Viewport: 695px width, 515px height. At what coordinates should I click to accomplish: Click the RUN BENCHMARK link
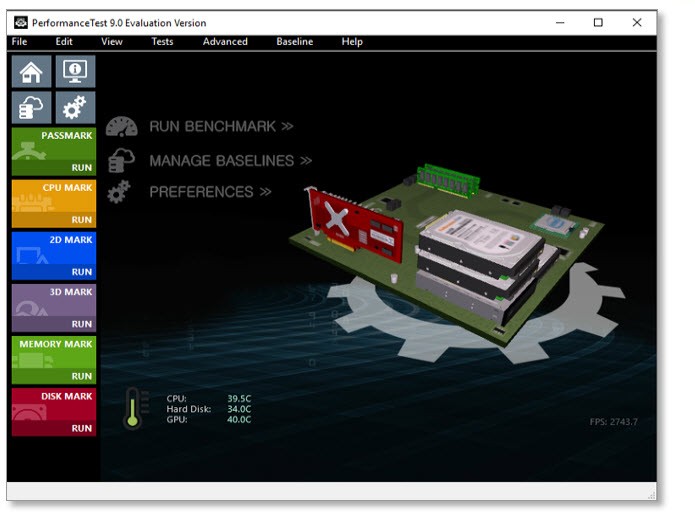pyautogui.click(x=221, y=126)
